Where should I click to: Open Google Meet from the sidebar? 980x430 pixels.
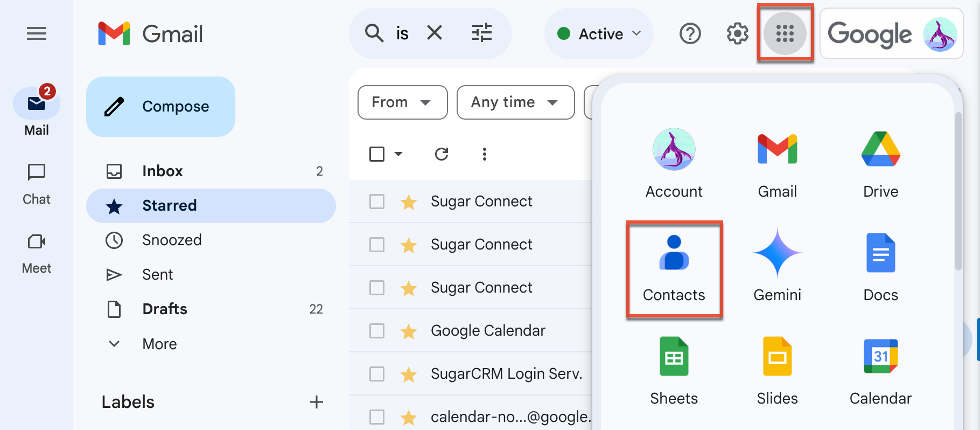[36, 252]
